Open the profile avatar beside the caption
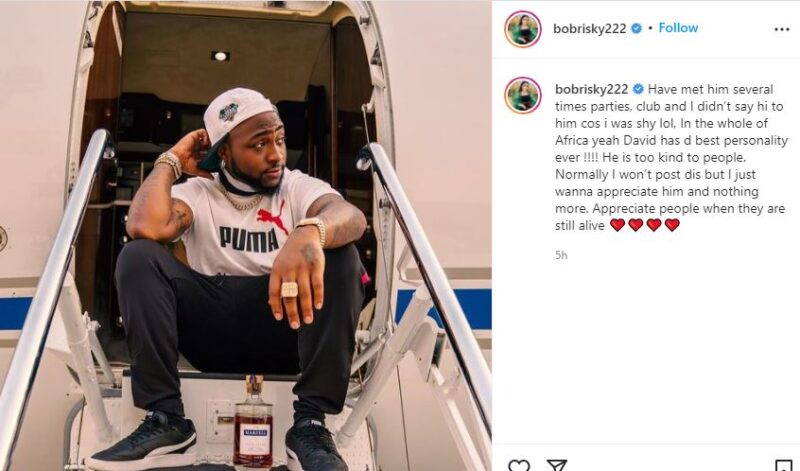The image size is (800, 471). [x=522, y=95]
